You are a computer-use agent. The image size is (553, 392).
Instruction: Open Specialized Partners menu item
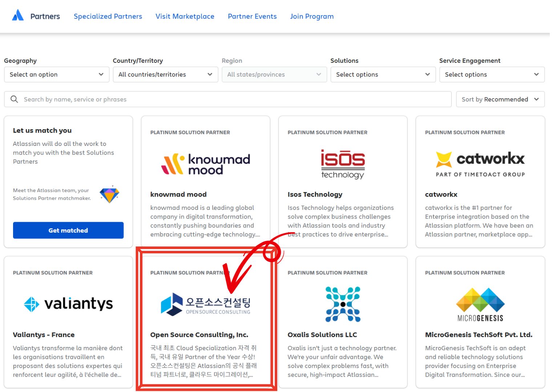[x=108, y=16]
